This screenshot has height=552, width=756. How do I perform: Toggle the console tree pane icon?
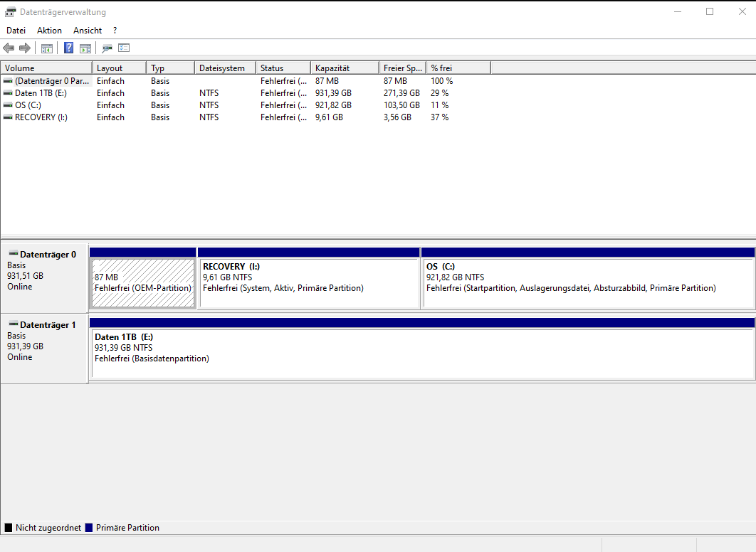47,48
